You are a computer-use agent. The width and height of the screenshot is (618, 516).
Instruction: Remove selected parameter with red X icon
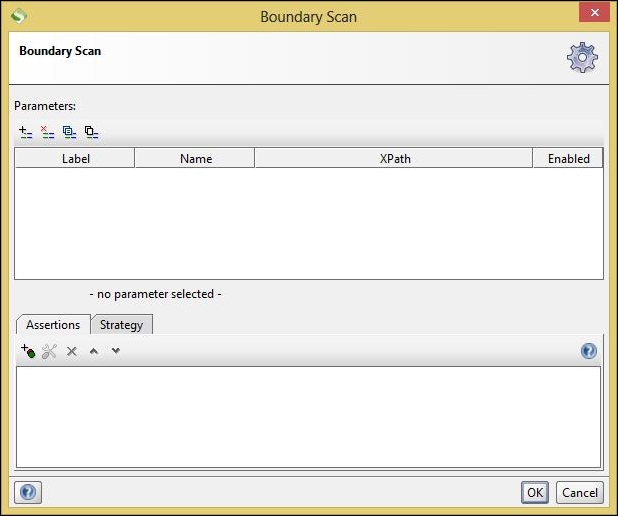(x=48, y=132)
